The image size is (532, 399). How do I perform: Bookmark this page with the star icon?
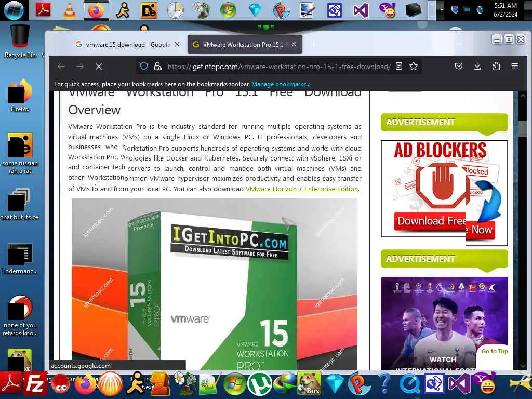pyautogui.click(x=413, y=66)
